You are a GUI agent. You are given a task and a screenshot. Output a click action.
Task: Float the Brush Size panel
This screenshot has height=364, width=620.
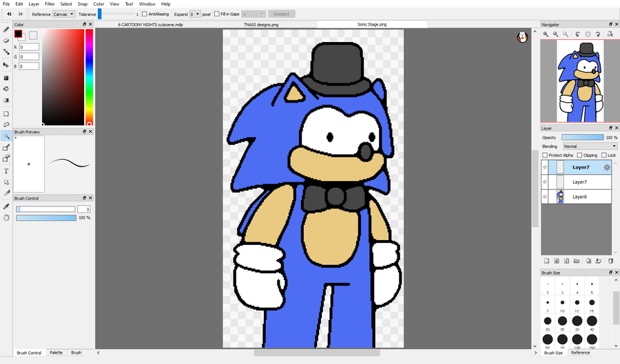coord(610,272)
